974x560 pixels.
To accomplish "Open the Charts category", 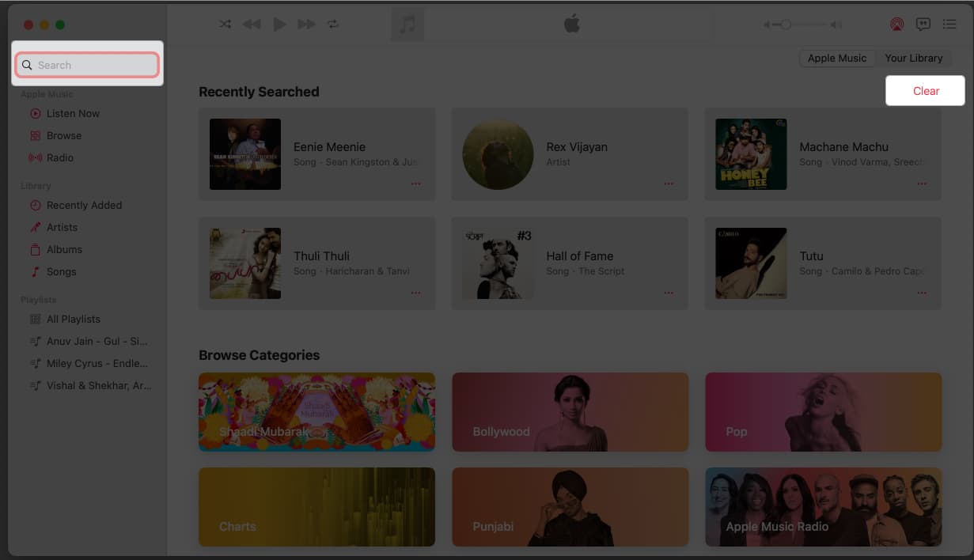I will [x=316, y=507].
